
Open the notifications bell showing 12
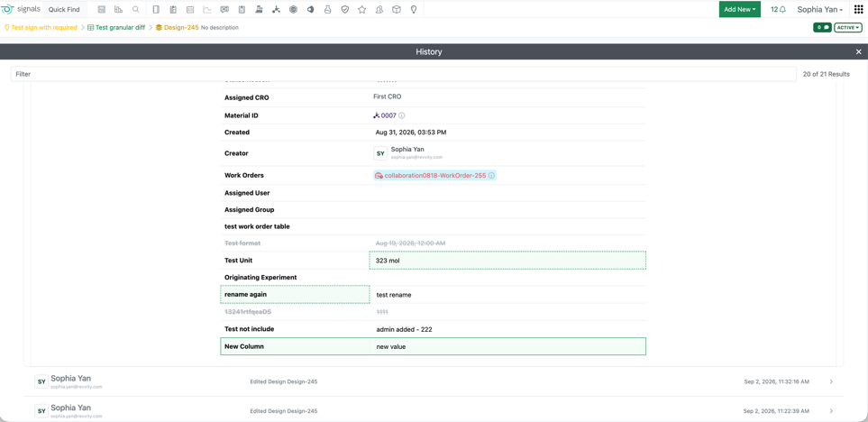779,9
